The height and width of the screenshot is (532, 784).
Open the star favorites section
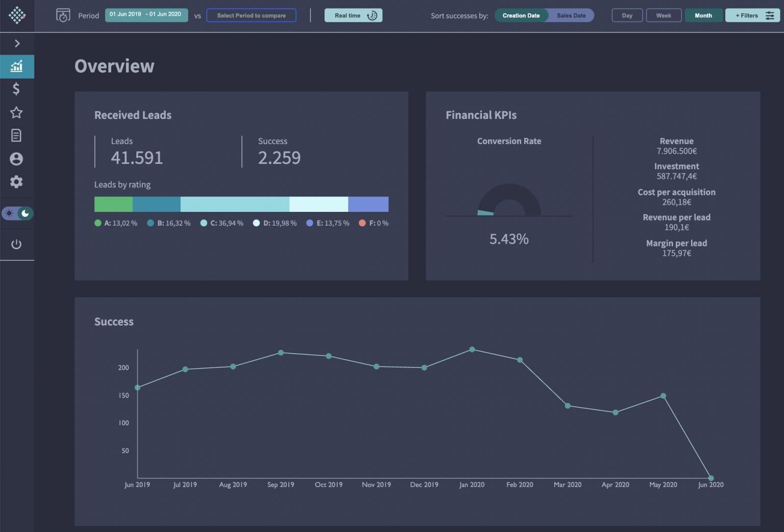click(x=17, y=112)
